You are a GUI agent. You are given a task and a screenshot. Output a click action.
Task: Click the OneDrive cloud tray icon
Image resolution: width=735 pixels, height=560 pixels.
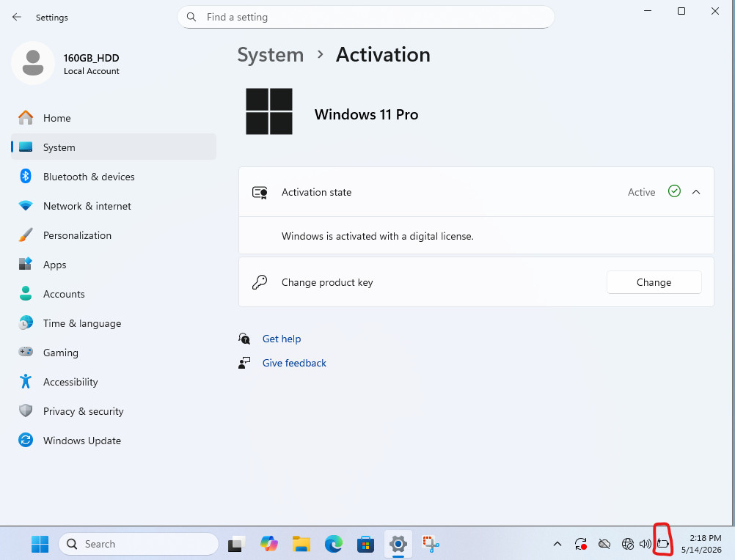[604, 544]
